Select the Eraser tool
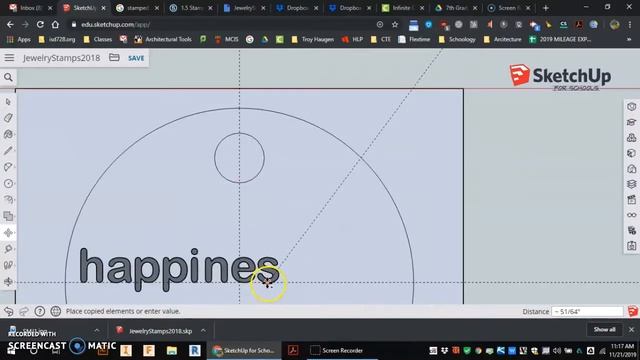The width and height of the screenshot is (640, 360). (8, 118)
